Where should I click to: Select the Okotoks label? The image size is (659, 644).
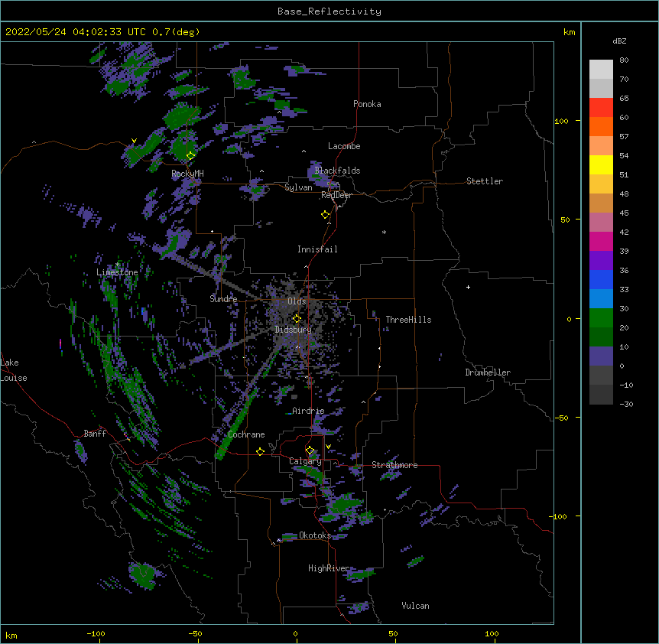(315, 535)
